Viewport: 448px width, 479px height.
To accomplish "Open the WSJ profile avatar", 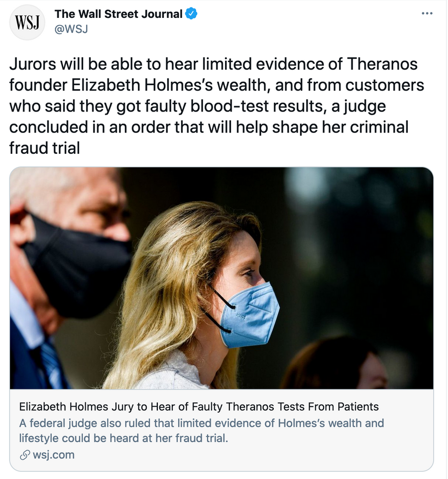I will click(27, 22).
